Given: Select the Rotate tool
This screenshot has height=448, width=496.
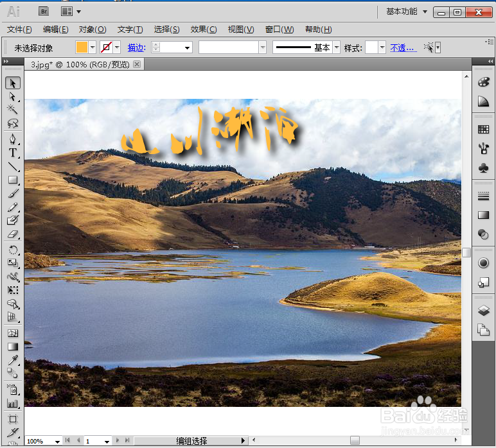Looking at the screenshot, I should tap(13, 250).
